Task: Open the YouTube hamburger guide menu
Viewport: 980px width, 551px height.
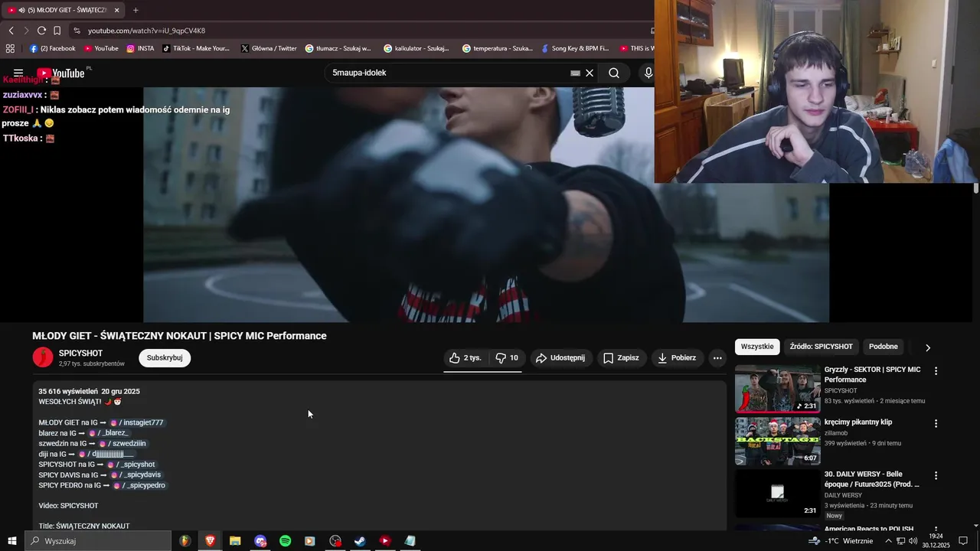Action: tap(18, 73)
